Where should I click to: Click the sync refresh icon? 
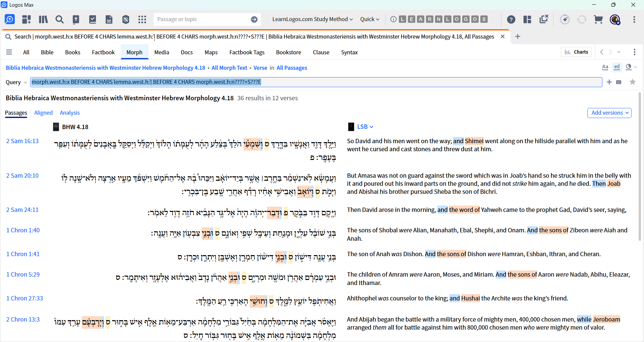point(582,19)
